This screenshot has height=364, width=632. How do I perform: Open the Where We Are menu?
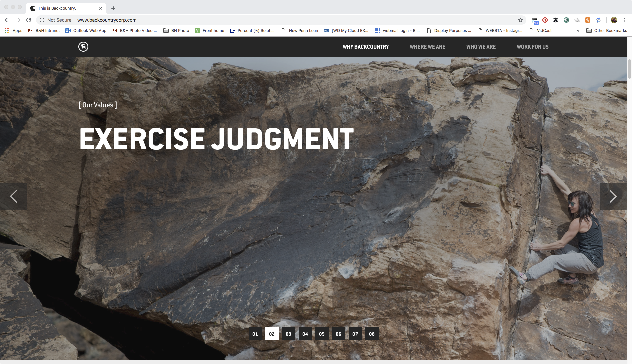pyautogui.click(x=427, y=47)
